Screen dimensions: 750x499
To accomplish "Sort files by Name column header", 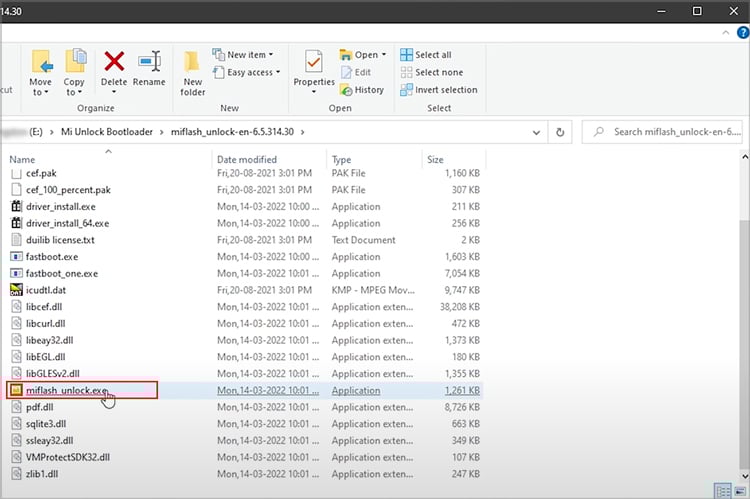I will coord(22,159).
